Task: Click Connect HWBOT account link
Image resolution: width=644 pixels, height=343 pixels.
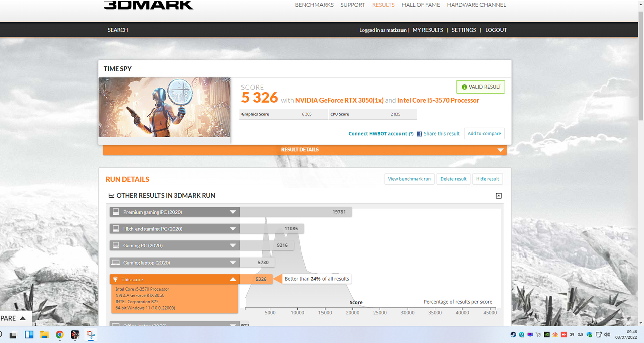Action: tap(378, 134)
